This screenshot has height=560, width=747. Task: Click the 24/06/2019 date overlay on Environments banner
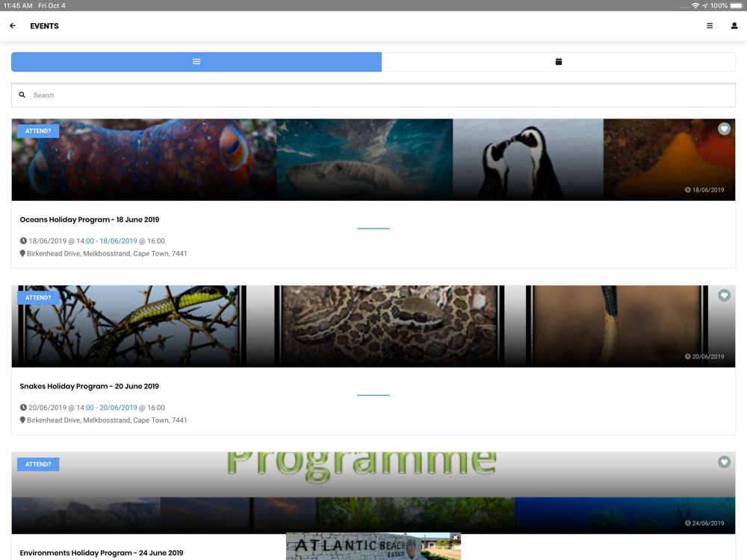(704, 523)
